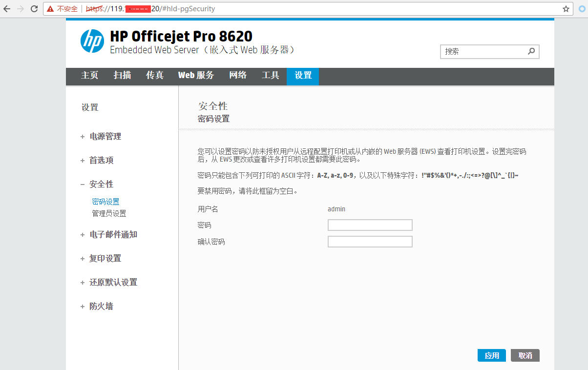Click the browser forward arrow
This screenshot has height=370, width=588.
pyautogui.click(x=21, y=9)
